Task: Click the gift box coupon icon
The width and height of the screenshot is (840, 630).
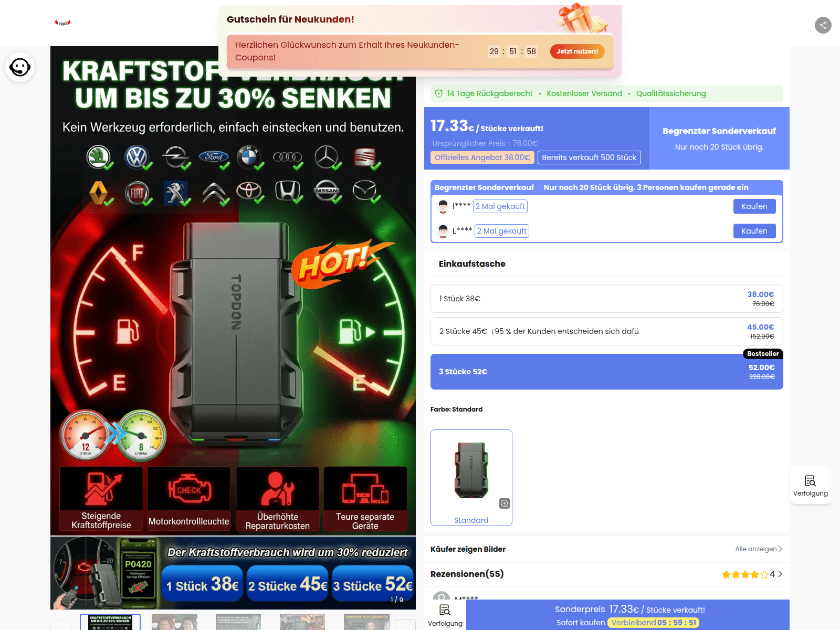Action: coord(583,18)
